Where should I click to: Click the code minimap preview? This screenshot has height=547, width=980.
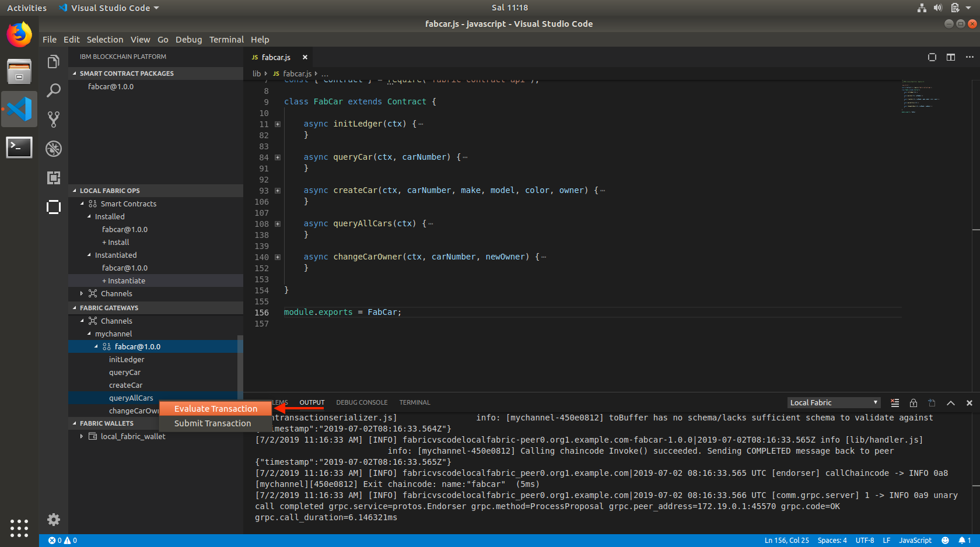click(921, 96)
